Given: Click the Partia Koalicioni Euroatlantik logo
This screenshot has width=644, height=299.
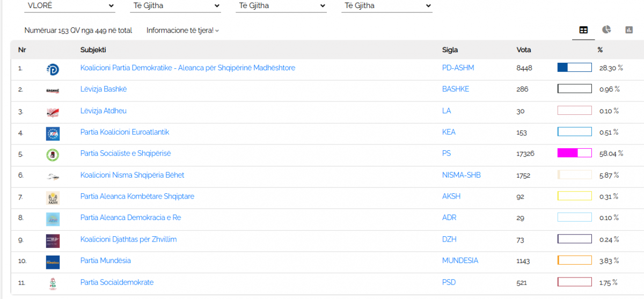Looking at the screenshot, I should pyautogui.click(x=53, y=133).
